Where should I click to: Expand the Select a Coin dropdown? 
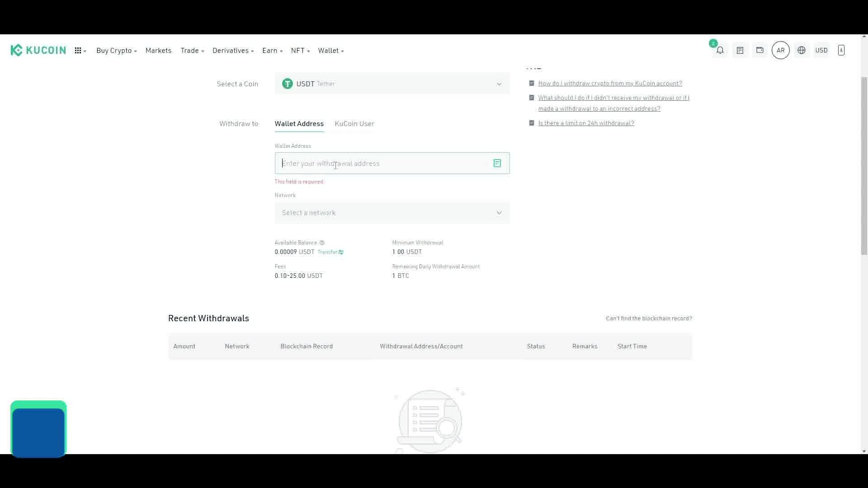[392, 84]
